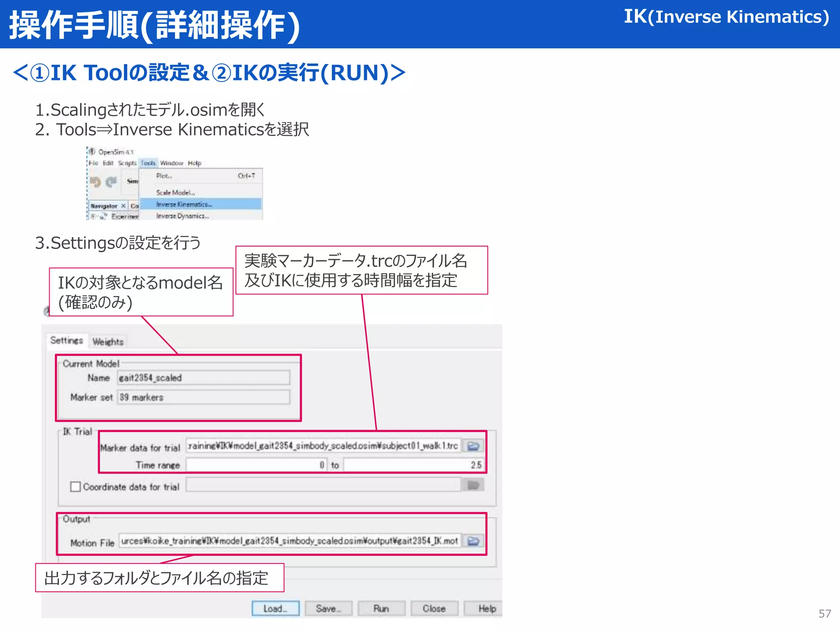Open the Tools menu
This screenshot has height=630, width=840.
(x=148, y=163)
